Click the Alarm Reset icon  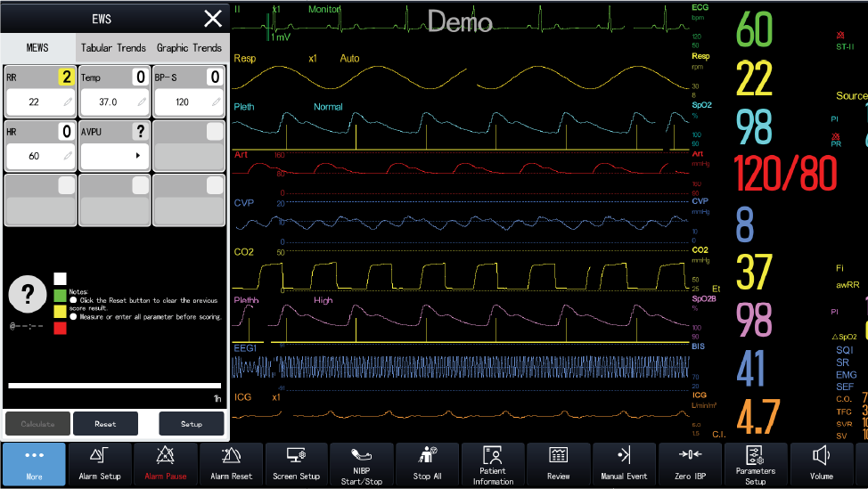[x=231, y=465]
